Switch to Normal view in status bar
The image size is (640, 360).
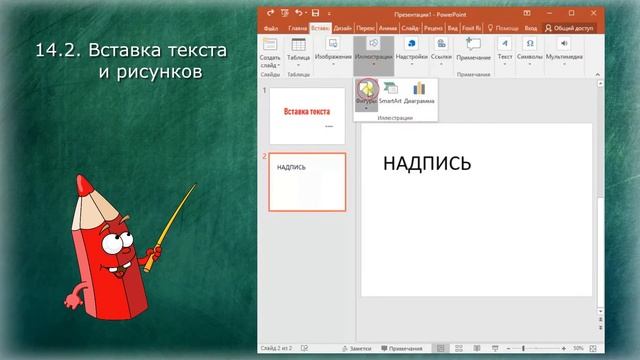point(440,349)
